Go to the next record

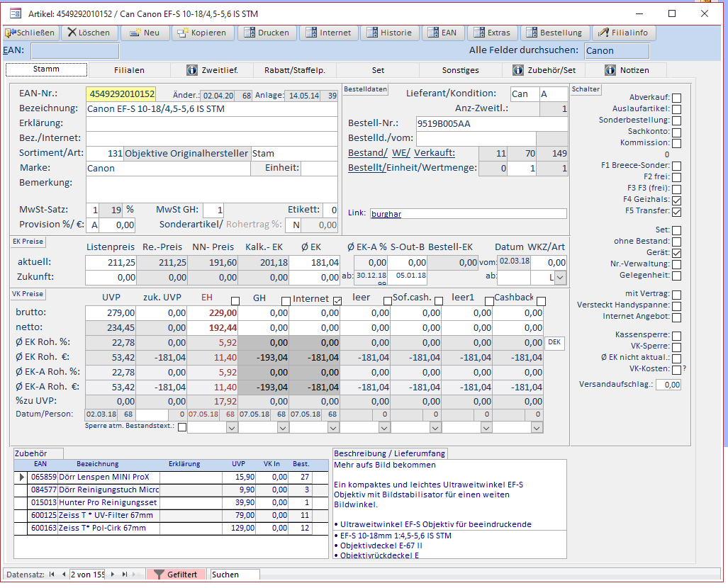click(113, 575)
